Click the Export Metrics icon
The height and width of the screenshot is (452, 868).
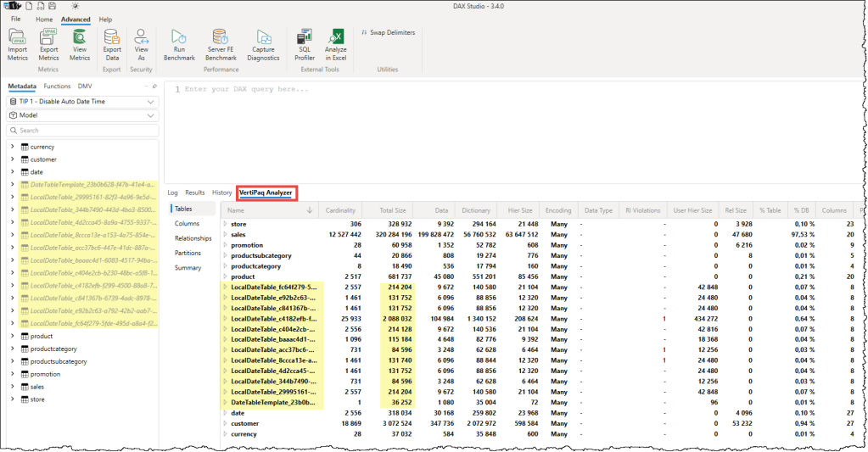pyautogui.click(x=48, y=37)
